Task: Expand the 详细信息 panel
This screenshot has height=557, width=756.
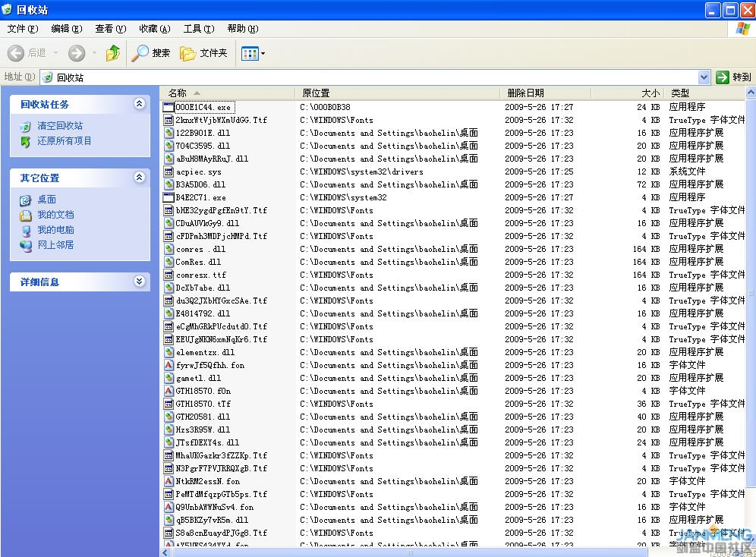Action: click(x=139, y=282)
